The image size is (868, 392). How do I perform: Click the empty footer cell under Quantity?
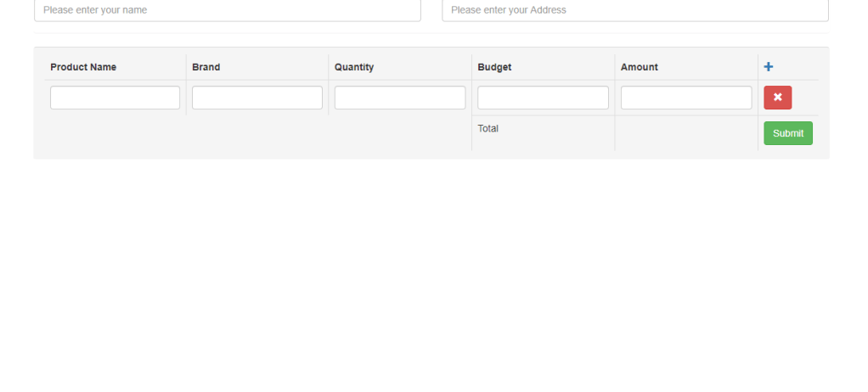pos(400,133)
